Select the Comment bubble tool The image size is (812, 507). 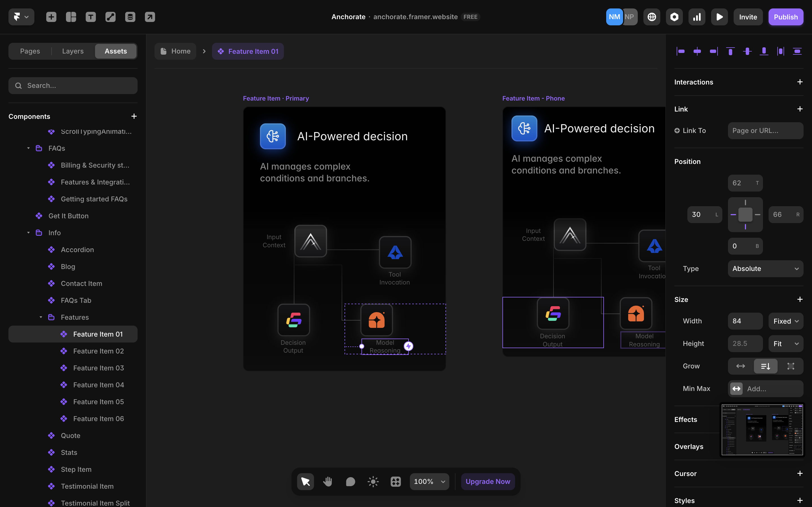tap(350, 482)
